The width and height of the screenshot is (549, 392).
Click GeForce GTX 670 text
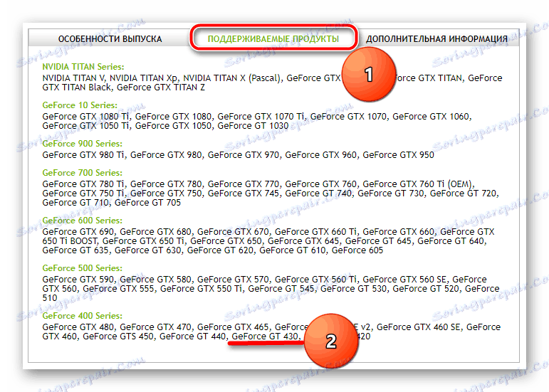[232, 232]
